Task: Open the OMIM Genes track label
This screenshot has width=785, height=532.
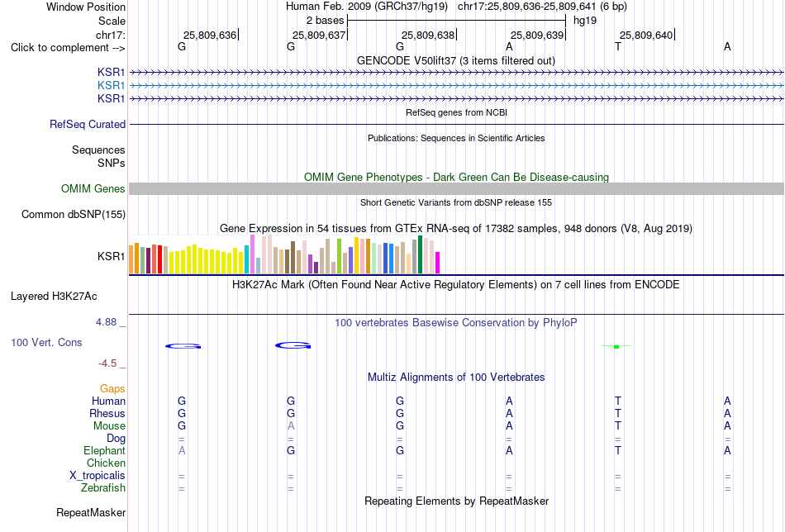Action: pyautogui.click(x=93, y=188)
